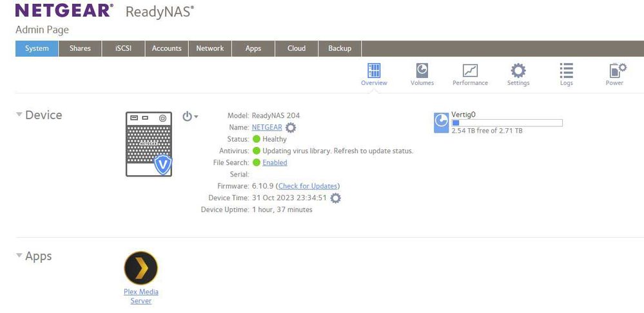644x313 pixels.
Task: Open the Overview section icon
Action: (x=374, y=71)
